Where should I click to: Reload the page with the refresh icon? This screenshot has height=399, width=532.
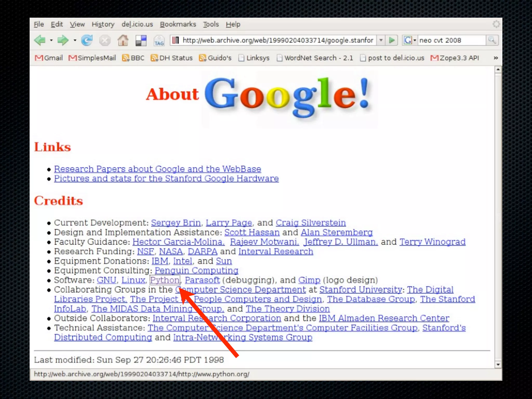87,40
